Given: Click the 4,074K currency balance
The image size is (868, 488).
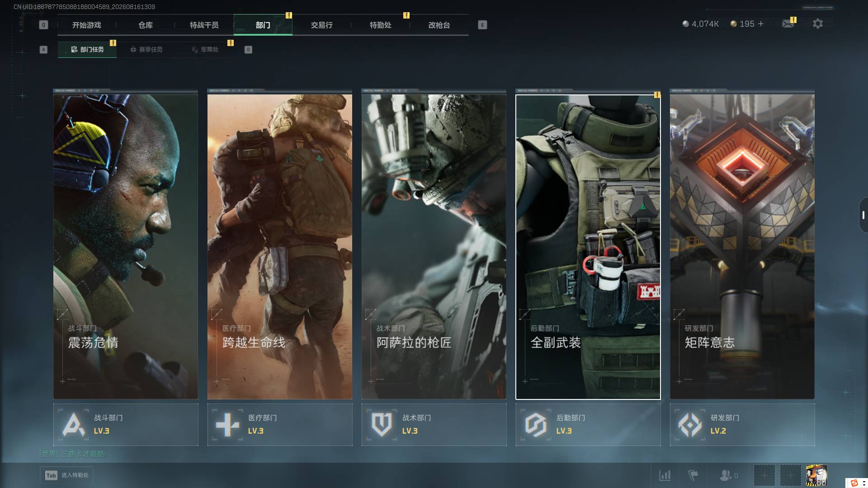Looking at the screenshot, I should [x=705, y=23].
